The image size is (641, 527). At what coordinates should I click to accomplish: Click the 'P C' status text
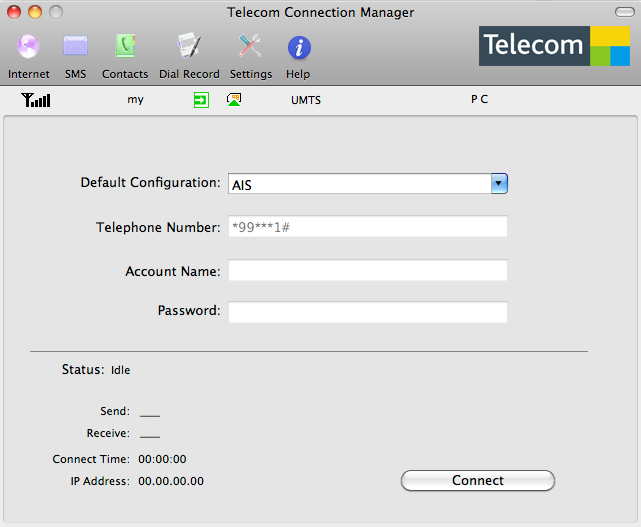pos(479,99)
